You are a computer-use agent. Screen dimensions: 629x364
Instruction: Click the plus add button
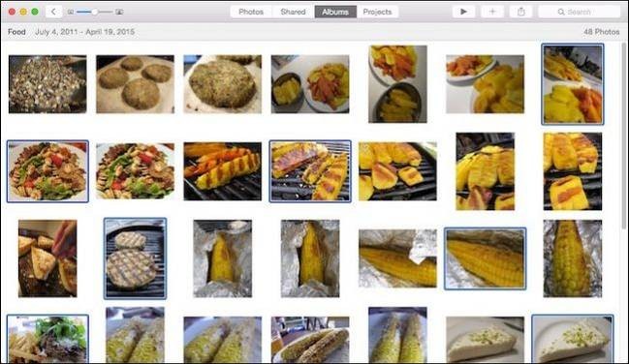coord(492,12)
